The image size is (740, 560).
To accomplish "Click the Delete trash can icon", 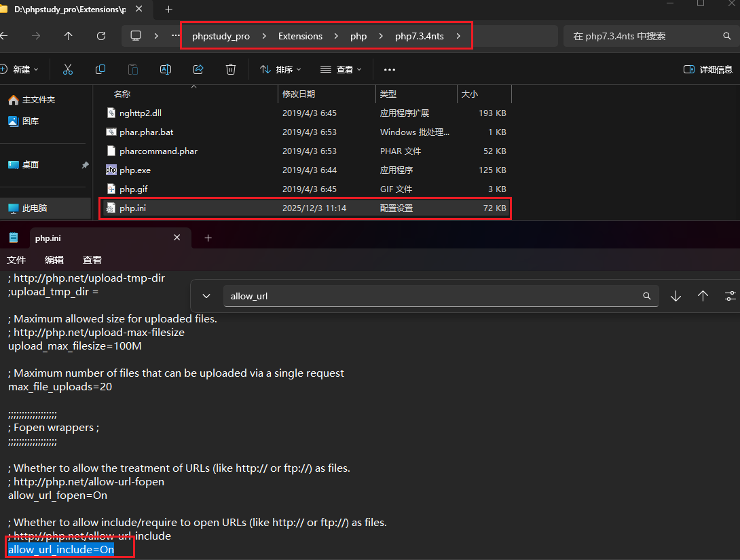I will tap(231, 69).
